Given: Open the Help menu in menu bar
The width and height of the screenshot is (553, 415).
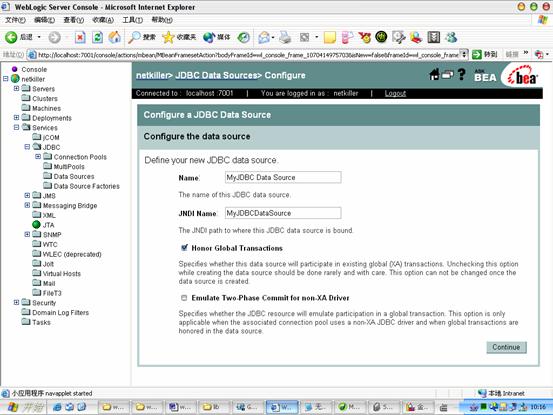Looking at the screenshot, I should pos(162,20).
